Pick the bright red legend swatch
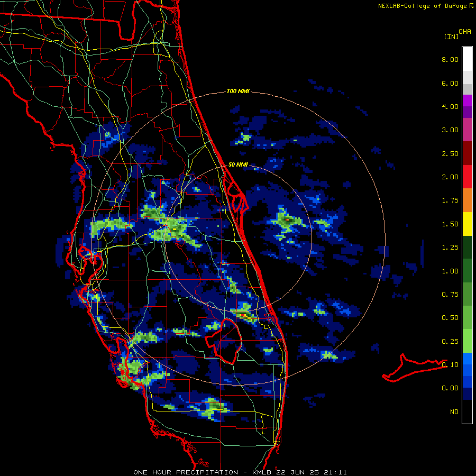476x476 pixels. [467, 177]
